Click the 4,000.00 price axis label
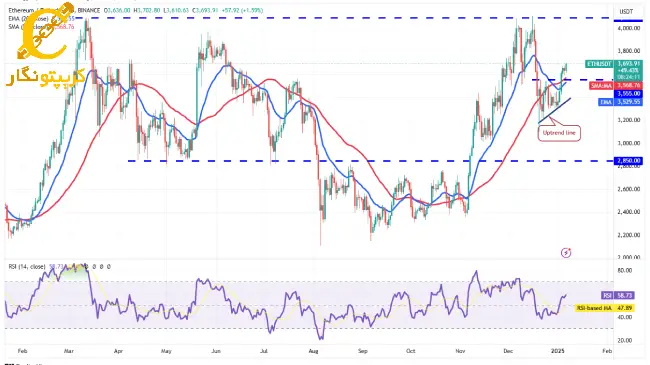Image resolution: width=650 pixels, height=365 pixels. pos(629,28)
